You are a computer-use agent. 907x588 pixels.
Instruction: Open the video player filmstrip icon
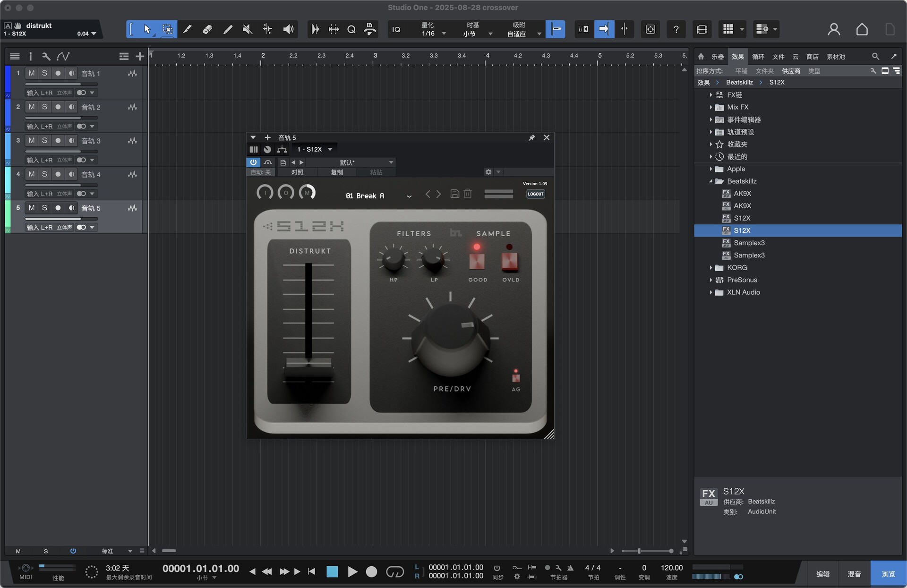(x=702, y=29)
